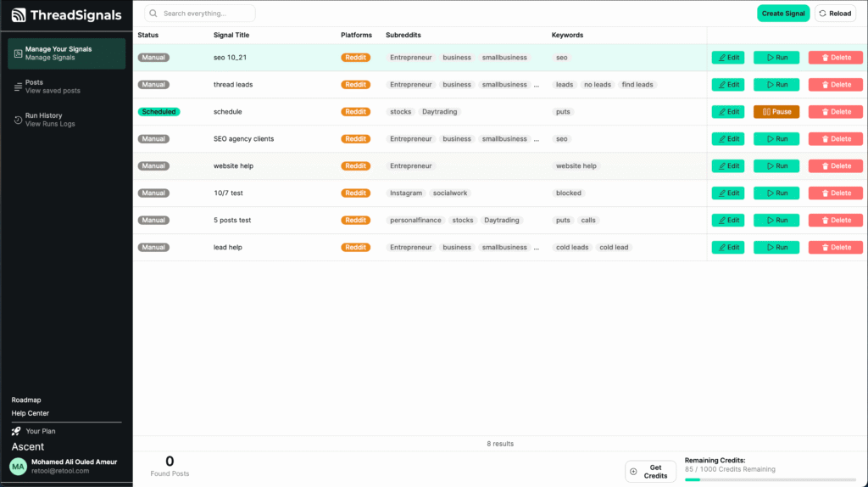The image size is (868, 487).
Task: Click the Manage Your Signals sidebar icon
Action: [18, 53]
